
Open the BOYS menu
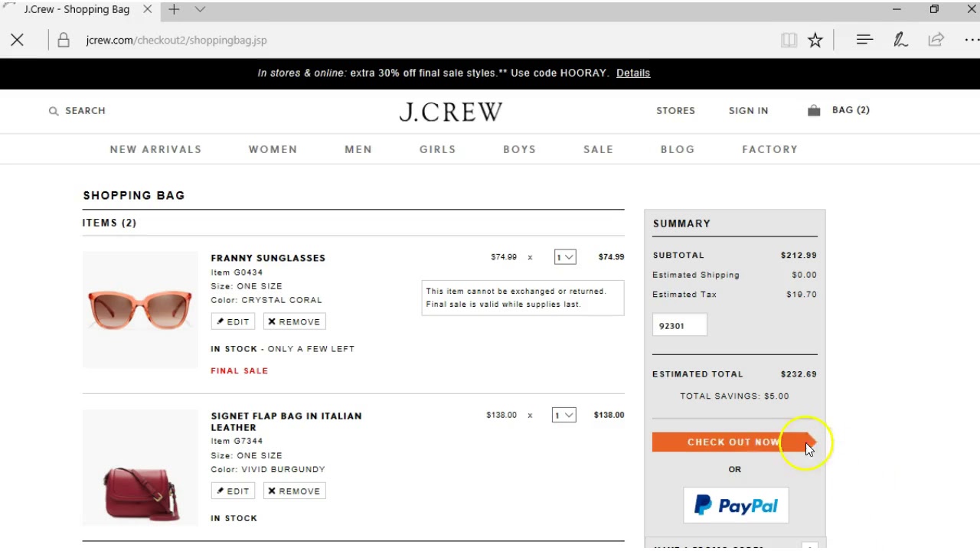519,149
